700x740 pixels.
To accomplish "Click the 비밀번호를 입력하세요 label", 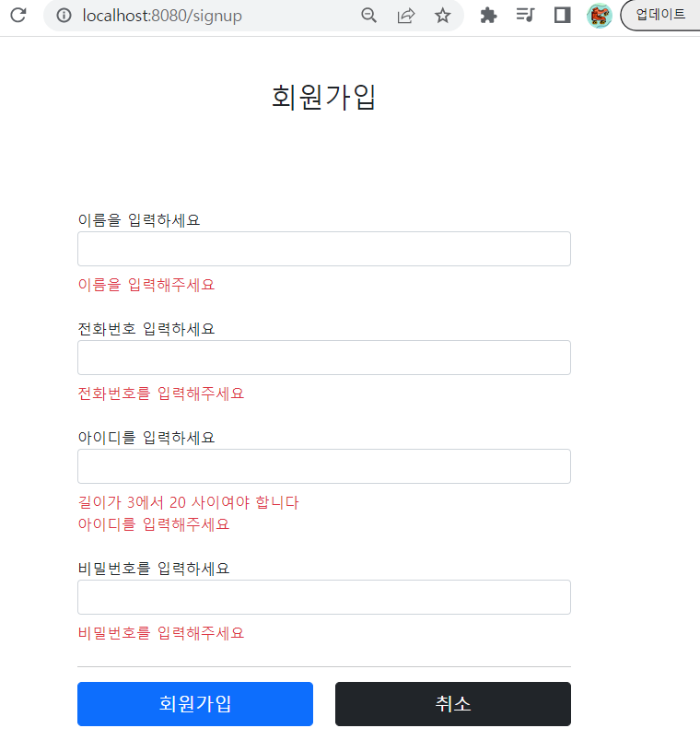I will pyautogui.click(x=154, y=569).
